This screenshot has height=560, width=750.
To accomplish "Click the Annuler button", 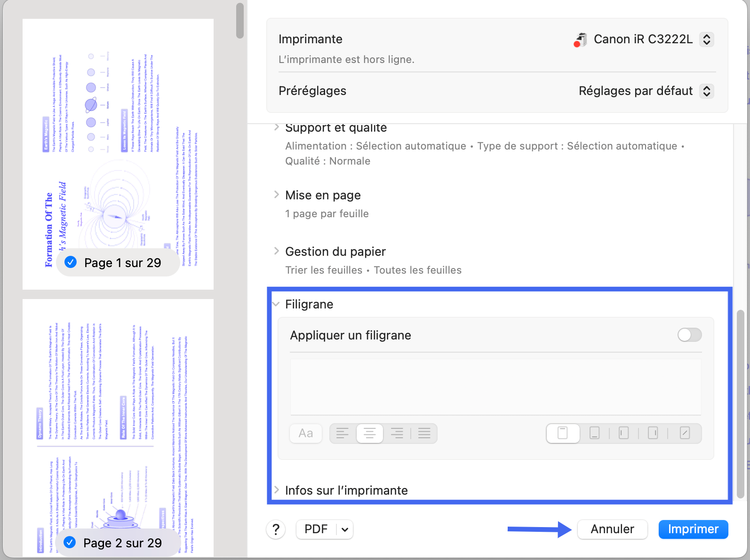I will 612,529.
